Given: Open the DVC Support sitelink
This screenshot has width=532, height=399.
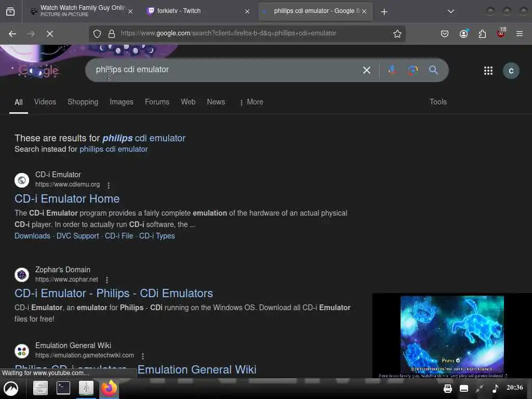Looking at the screenshot, I should (x=78, y=236).
